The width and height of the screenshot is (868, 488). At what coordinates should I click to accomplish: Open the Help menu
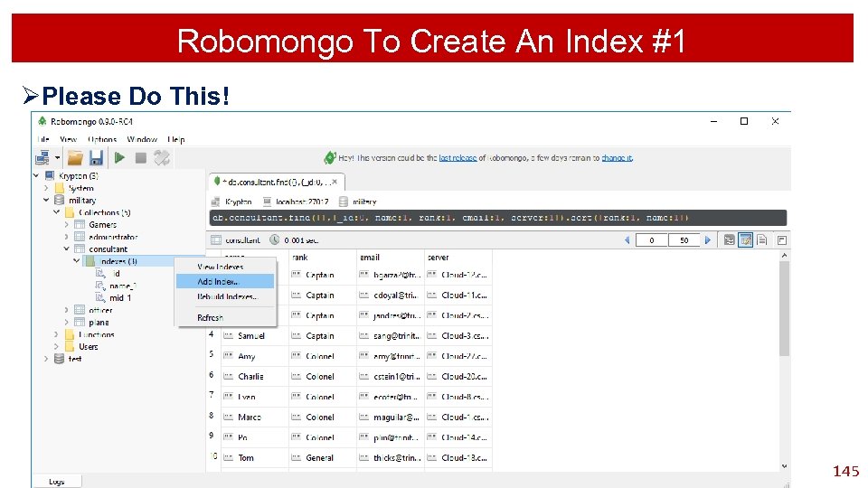click(x=176, y=139)
